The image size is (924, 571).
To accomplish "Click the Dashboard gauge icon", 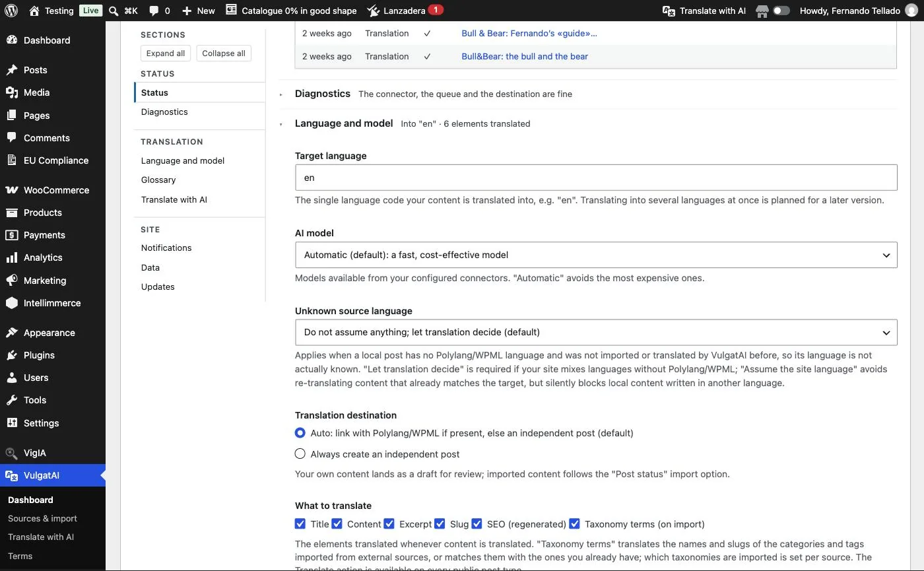I will 12,40.
